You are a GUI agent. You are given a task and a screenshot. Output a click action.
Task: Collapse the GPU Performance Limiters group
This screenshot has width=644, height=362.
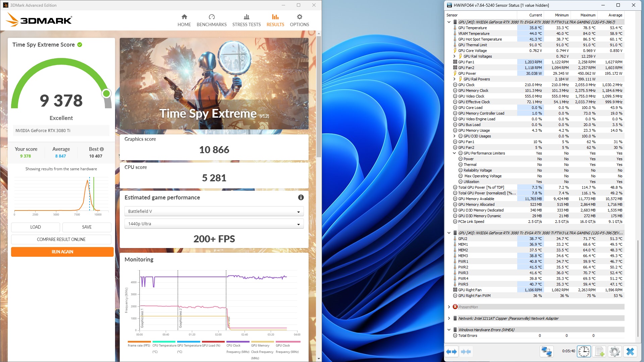click(x=454, y=153)
